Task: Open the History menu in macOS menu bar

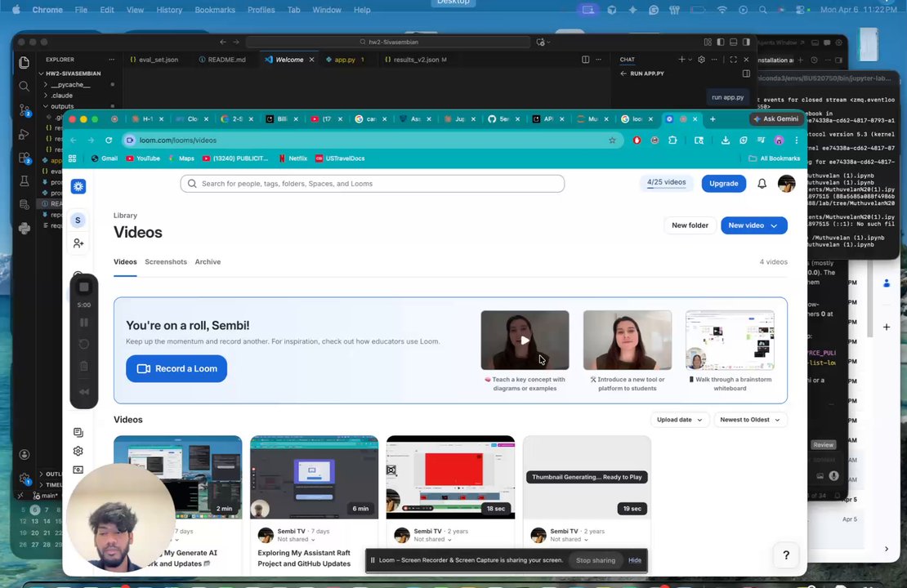Action: click(x=169, y=10)
